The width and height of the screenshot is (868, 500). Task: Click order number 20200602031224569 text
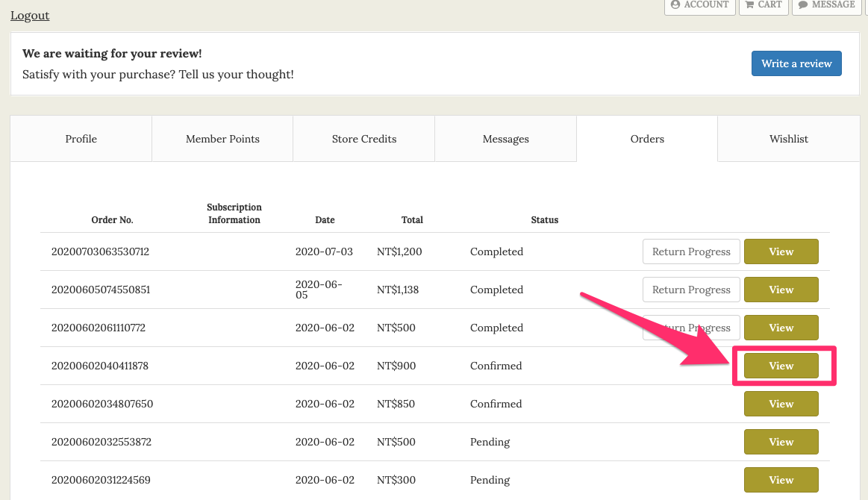coord(101,480)
